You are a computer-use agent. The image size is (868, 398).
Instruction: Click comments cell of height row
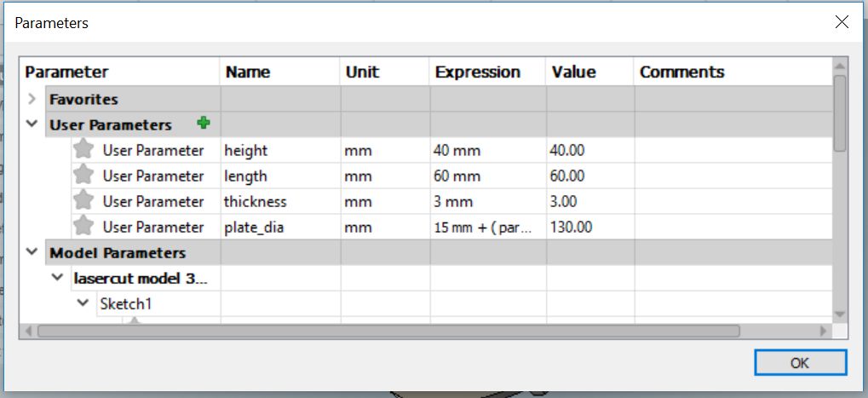point(733,151)
